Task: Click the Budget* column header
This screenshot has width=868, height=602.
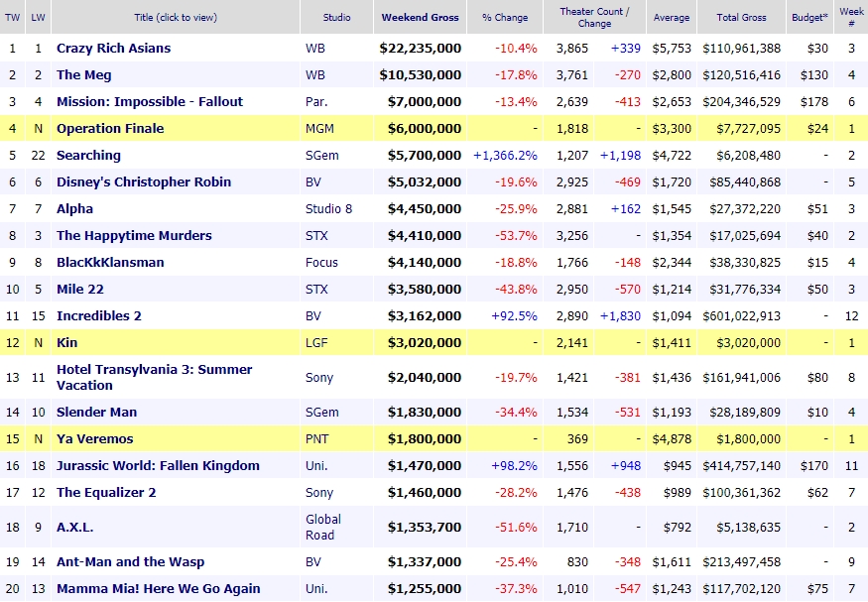Action: (809, 17)
